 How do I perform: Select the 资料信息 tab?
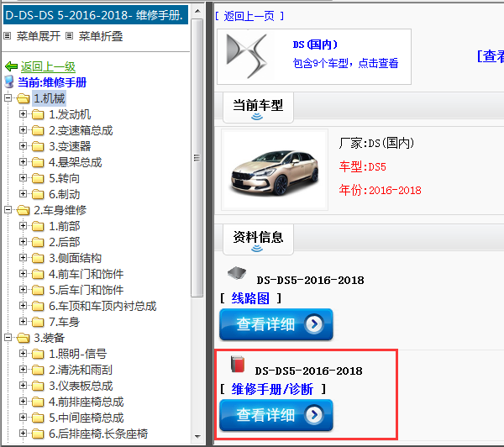(258, 239)
